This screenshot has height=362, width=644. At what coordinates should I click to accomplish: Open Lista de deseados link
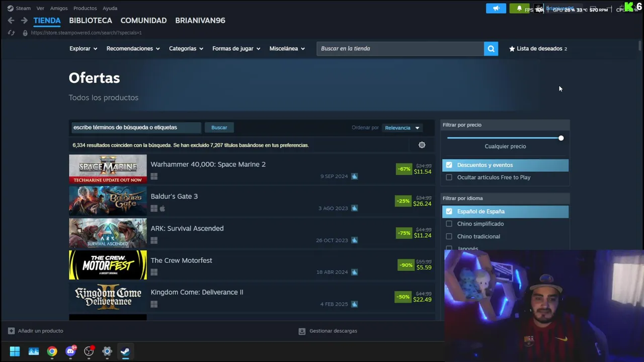click(538, 49)
